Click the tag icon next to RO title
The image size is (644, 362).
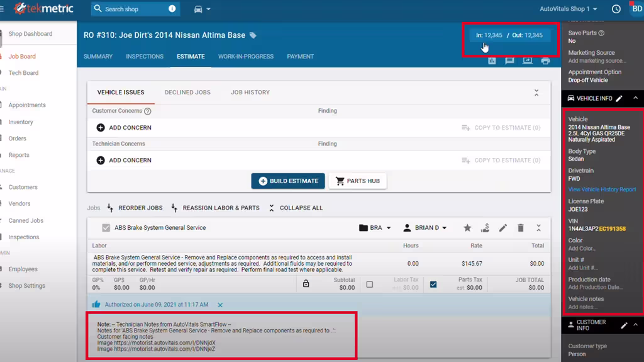(x=253, y=35)
